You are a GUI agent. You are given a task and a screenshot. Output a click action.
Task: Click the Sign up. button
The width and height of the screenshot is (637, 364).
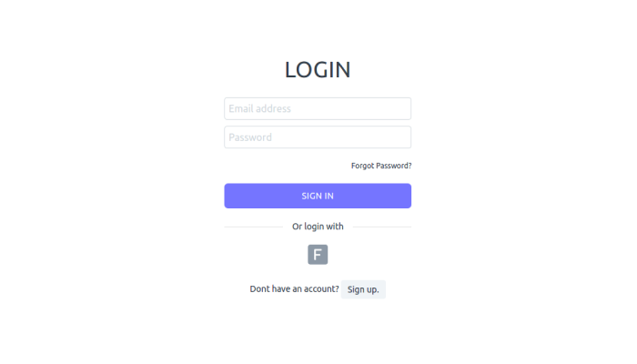[x=363, y=289]
